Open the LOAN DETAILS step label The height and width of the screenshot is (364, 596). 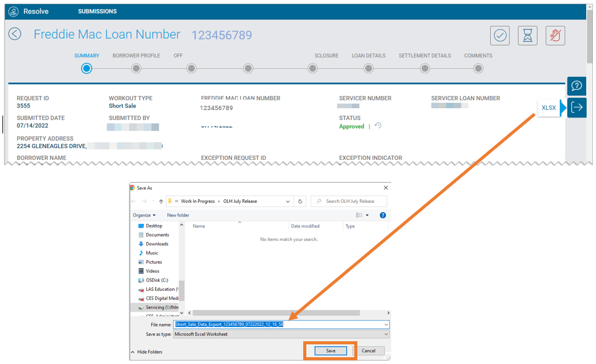368,55
